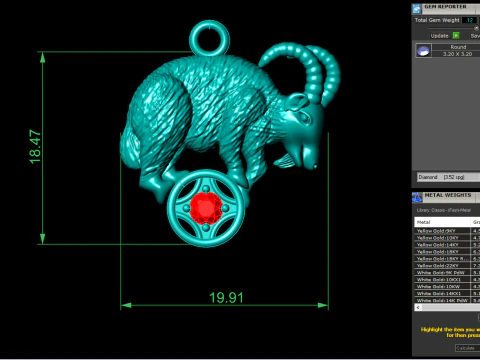Screen dimensions: 480x360
Task: Click the Library Classic metal label
Action: (x=443, y=210)
